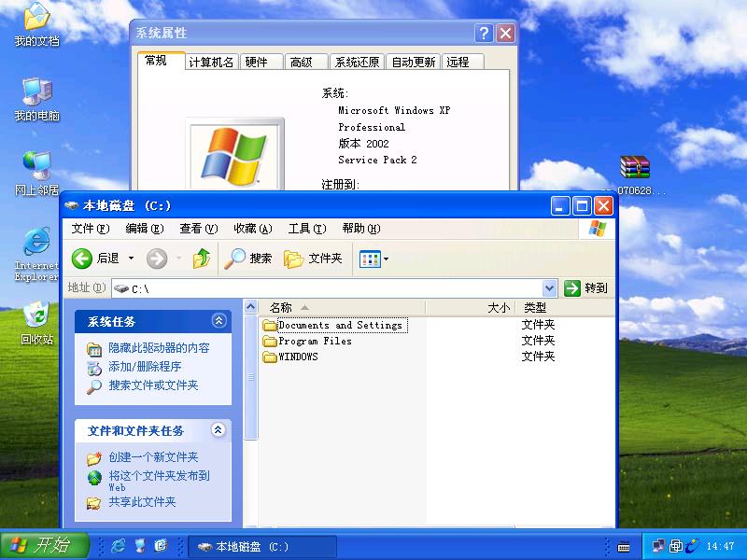Viewport: 747px width, 560px height.
Task: Close the 系统属性 dialog
Action: tap(505, 33)
